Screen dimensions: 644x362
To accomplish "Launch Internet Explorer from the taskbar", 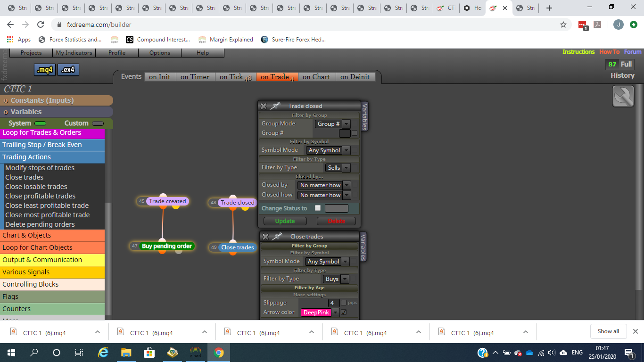I will 103,352.
